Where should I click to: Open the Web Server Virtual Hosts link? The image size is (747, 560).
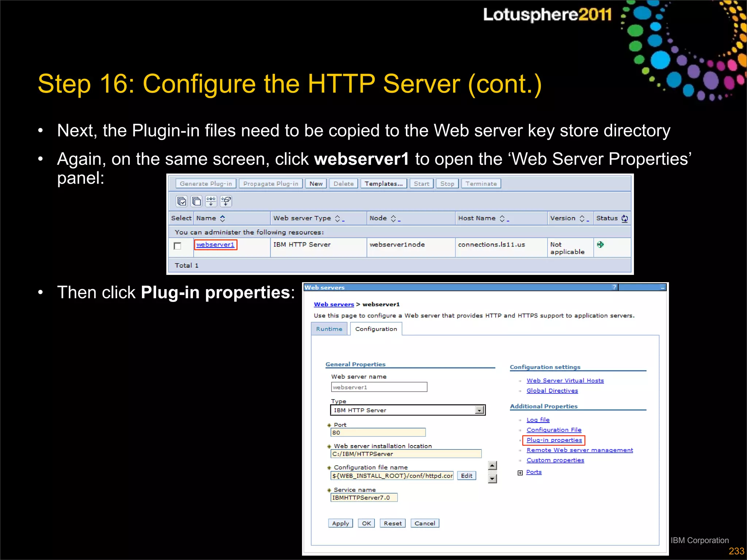point(565,381)
